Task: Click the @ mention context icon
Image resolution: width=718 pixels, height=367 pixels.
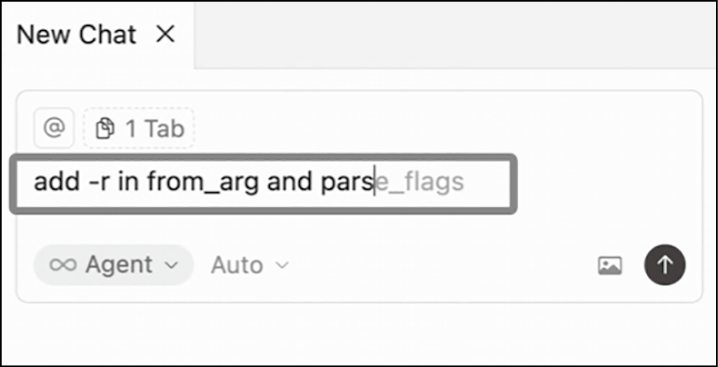Action: [x=54, y=128]
